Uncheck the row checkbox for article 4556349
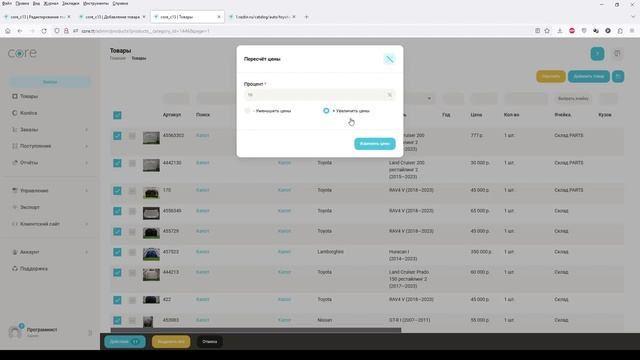 click(x=117, y=211)
